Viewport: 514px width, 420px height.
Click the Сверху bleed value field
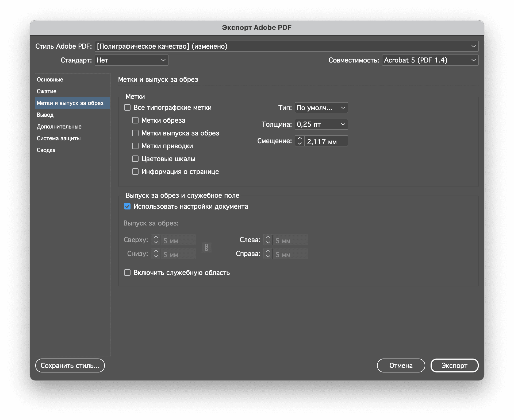(178, 240)
